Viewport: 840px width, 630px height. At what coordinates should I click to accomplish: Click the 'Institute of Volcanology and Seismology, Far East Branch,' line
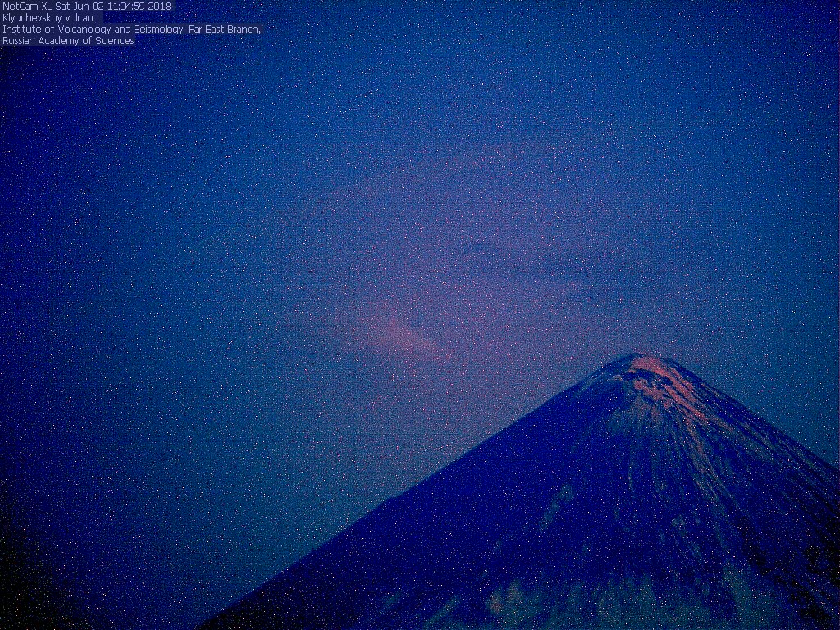click(x=131, y=30)
